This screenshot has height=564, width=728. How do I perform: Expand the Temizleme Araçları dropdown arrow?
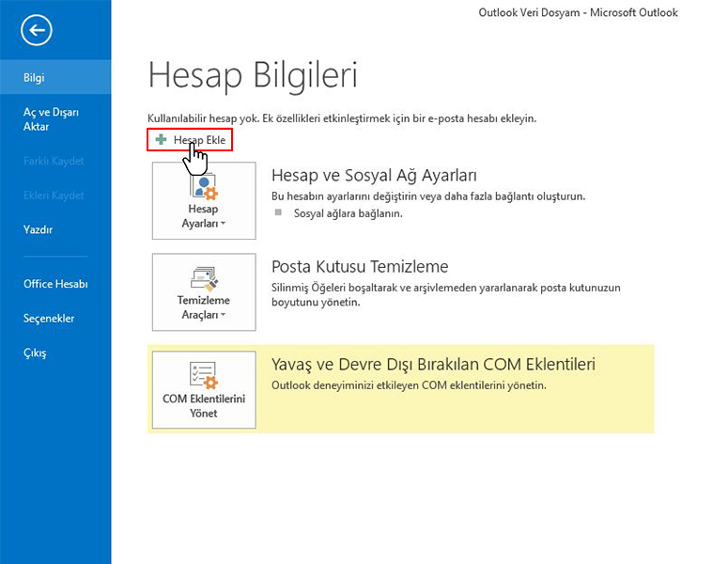[x=223, y=316]
